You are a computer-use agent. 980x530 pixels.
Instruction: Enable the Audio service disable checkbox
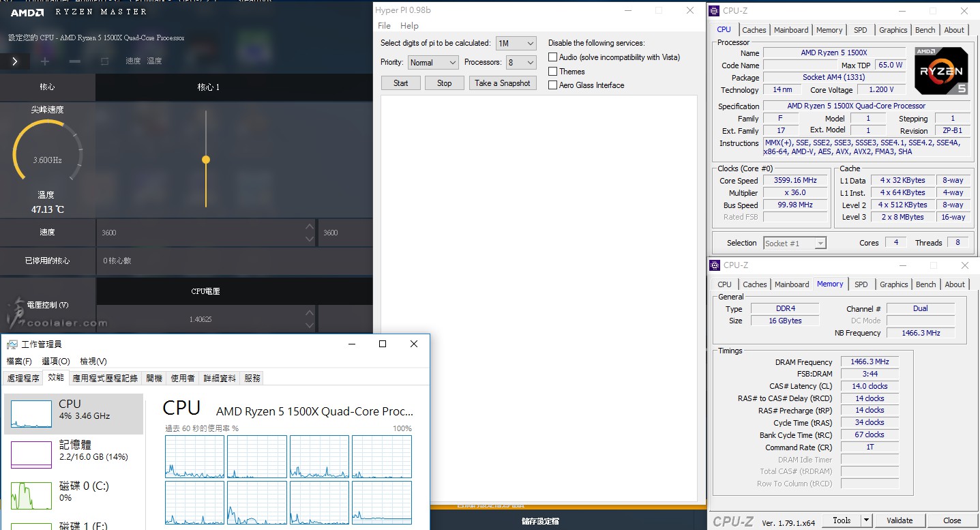[553, 57]
